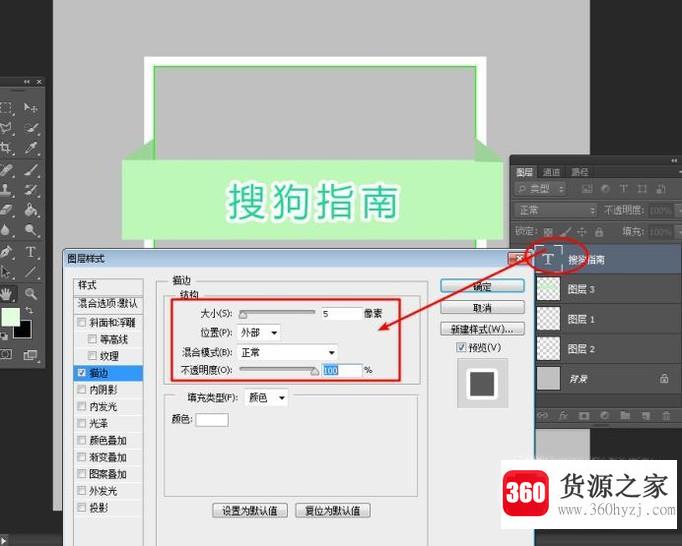Enable the 渐变叠加 checkbox

[81, 457]
